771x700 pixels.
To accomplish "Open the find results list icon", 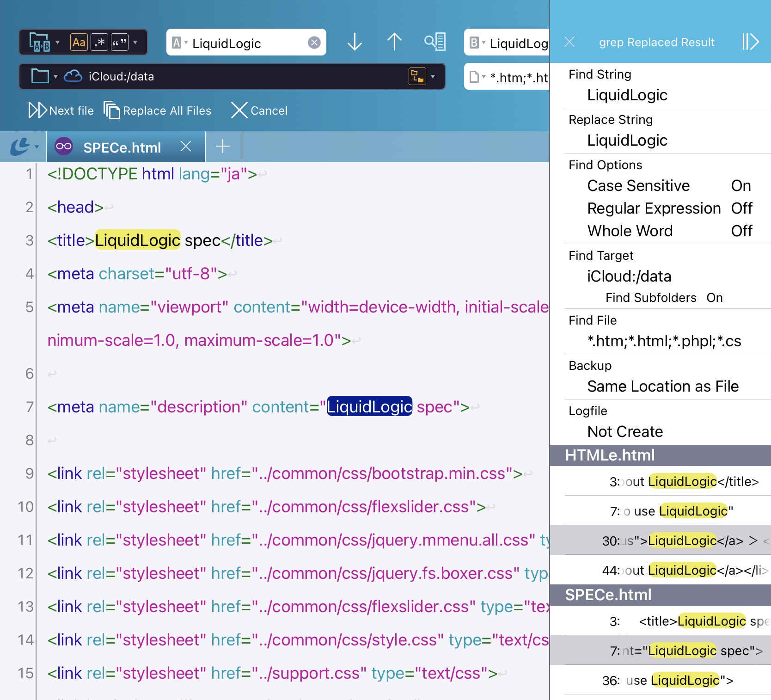I will pyautogui.click(x=434, y=42).
